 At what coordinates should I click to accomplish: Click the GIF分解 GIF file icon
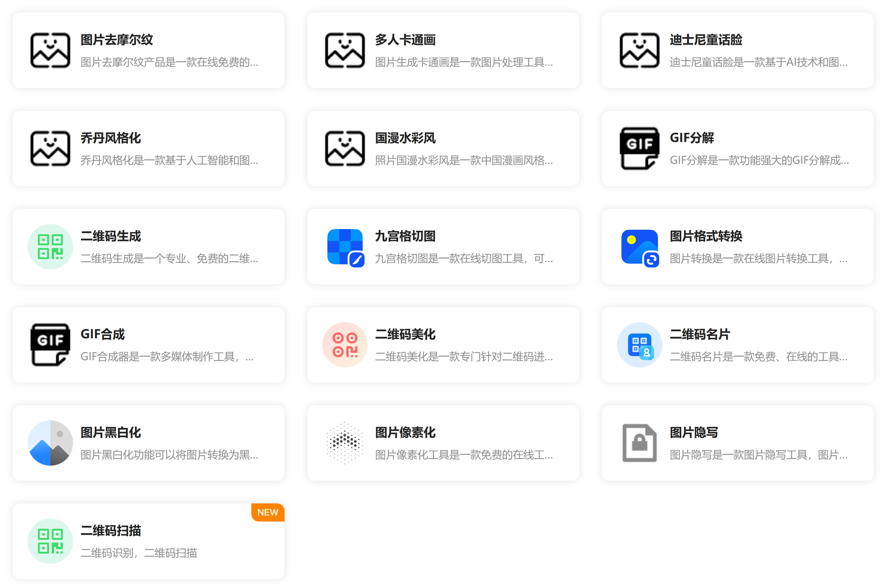[x=639, y=149]
